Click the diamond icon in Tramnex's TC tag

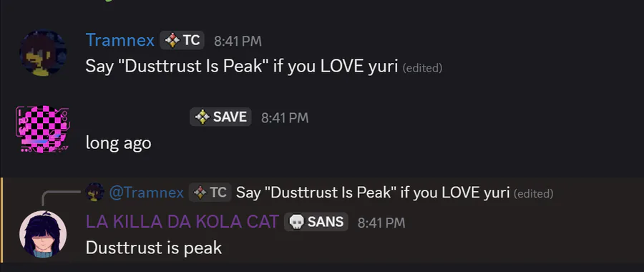(172, 40)
